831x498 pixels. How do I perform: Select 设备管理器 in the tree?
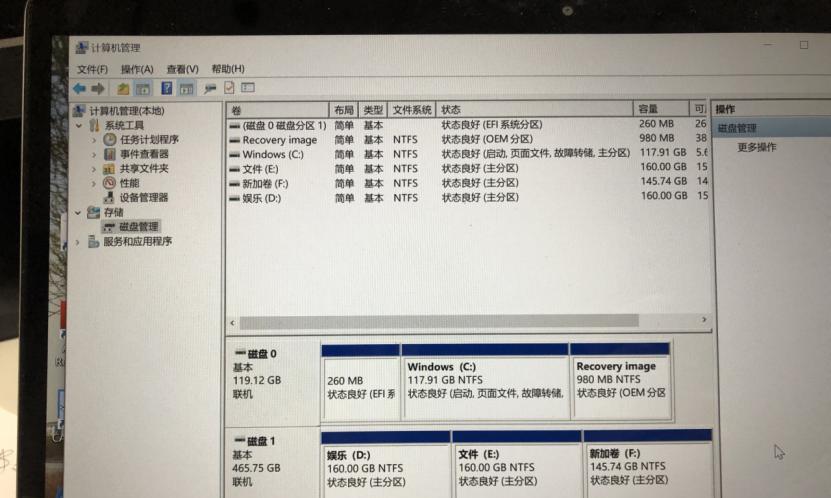(x=144, y=198)
